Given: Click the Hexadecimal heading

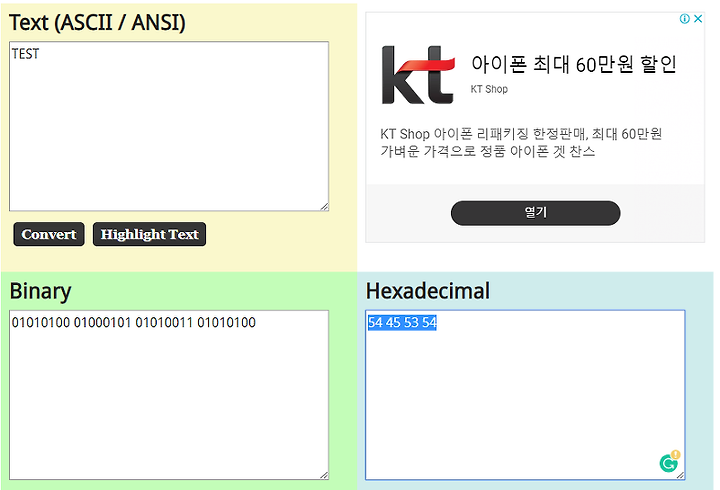Looking at the screenshot, I should (428, 291).
